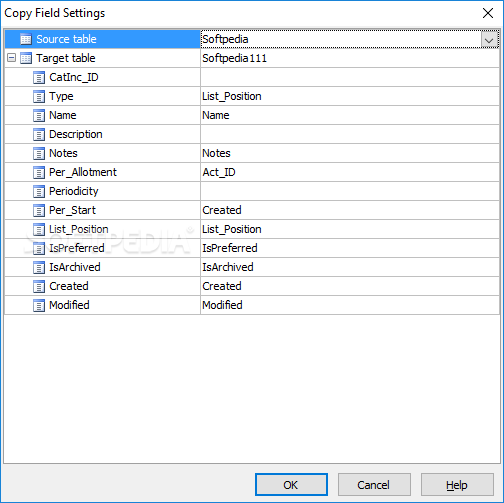This screenshot has width=504, height=503.
Task: Select the Per_Start field row label
Action: (x=72, y=210)
